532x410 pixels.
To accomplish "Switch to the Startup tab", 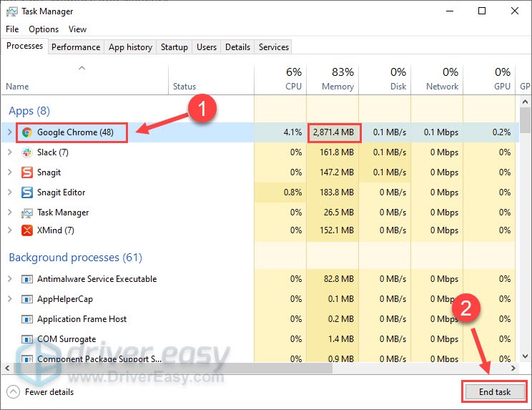I will [174, 47].
